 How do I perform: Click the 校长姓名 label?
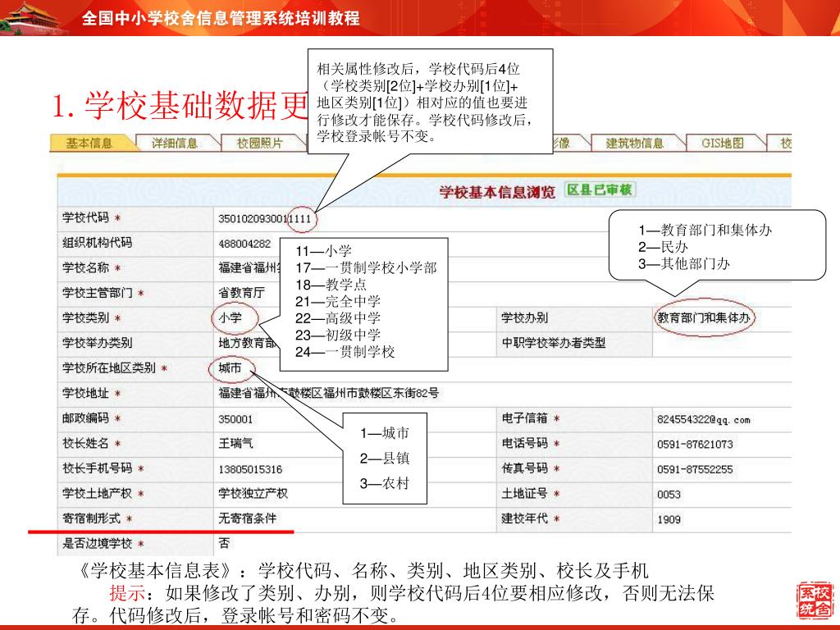coord(85,443)
